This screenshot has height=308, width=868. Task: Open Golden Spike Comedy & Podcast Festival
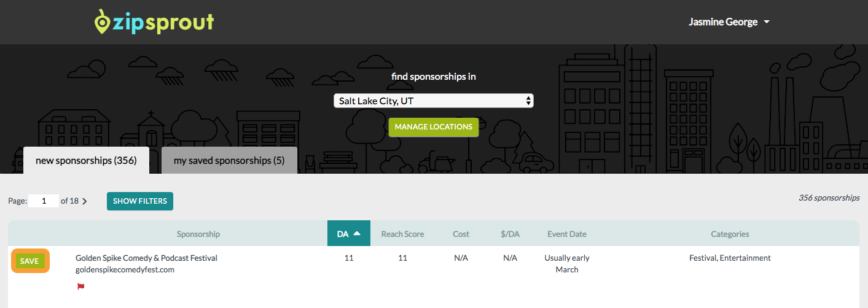(146, 258)
